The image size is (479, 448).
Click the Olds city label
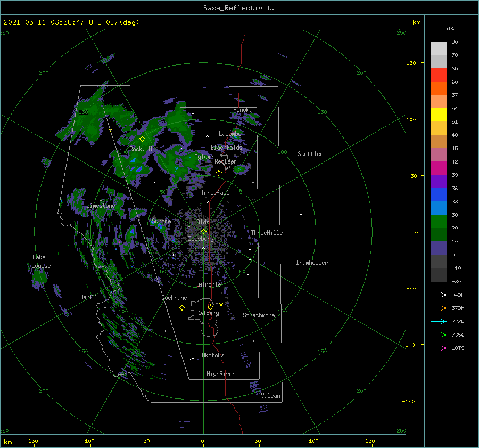[x=203, y=222]
